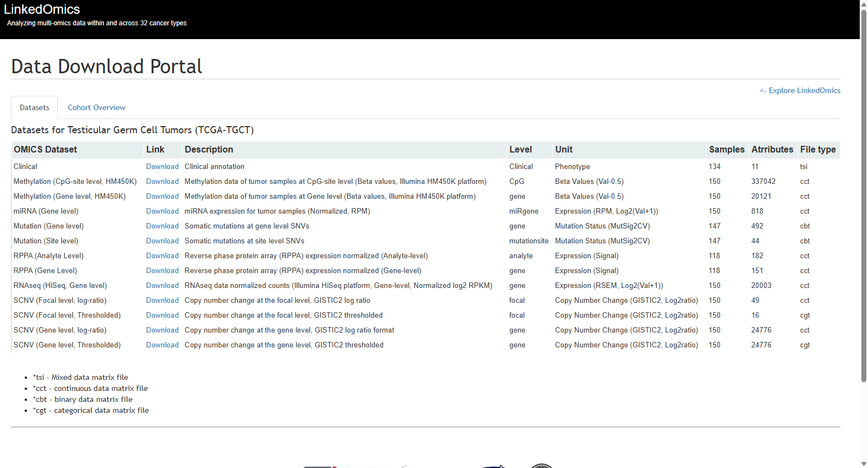
Task: Download SCNV Focal level Thresholded dataset
Action: 162,315
